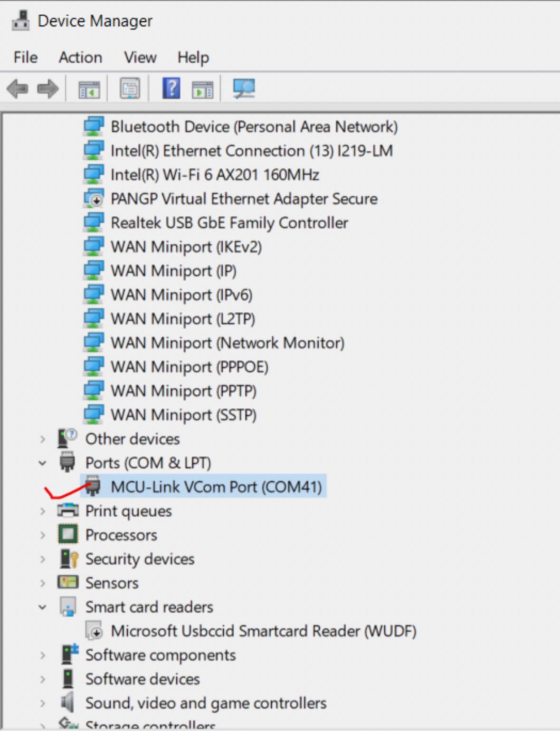
Task: Click Scan for hardware changes icon
Action: (x=244, y=88)
